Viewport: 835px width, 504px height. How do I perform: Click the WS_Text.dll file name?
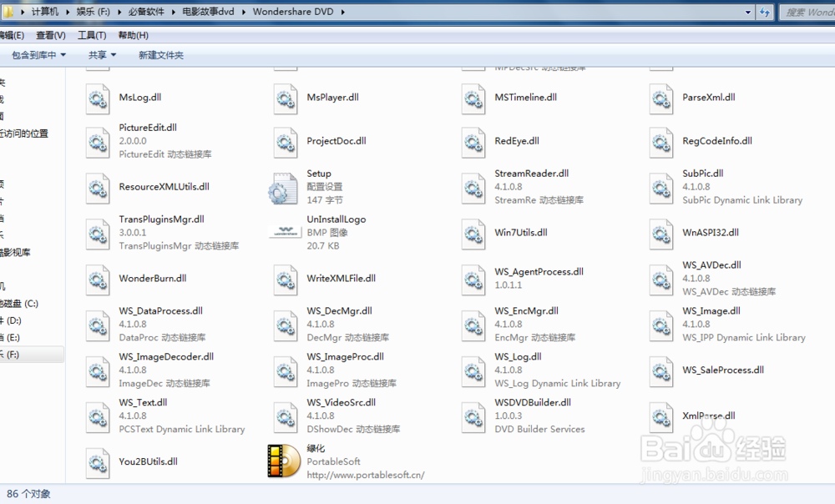(x=143, y=402)
